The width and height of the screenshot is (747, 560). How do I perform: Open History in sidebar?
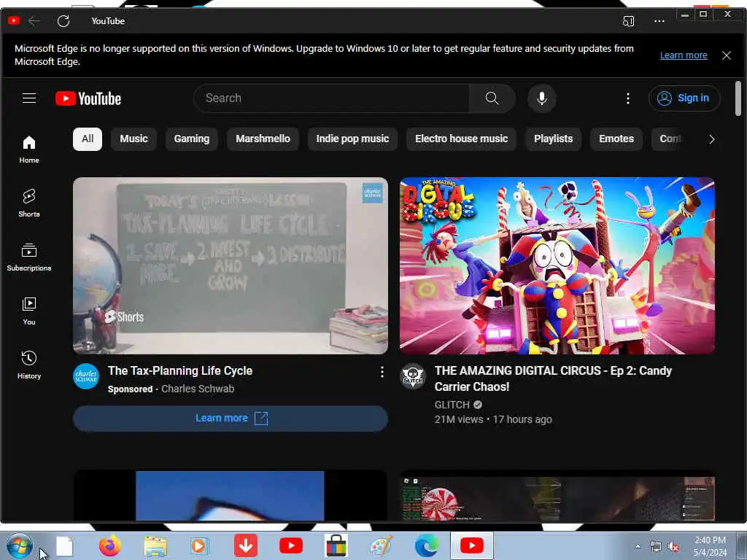click(x=29, y=365)
